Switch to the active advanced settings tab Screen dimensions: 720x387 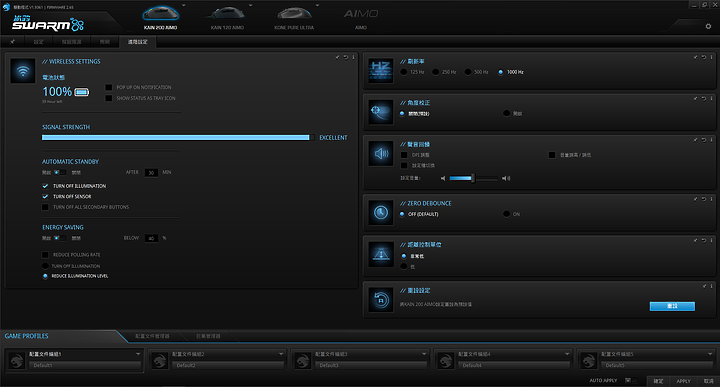click(138, 42)
